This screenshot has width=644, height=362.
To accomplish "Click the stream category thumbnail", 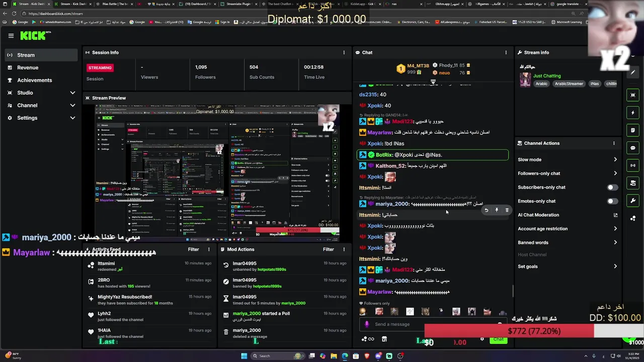I will (x=525, y=79).
